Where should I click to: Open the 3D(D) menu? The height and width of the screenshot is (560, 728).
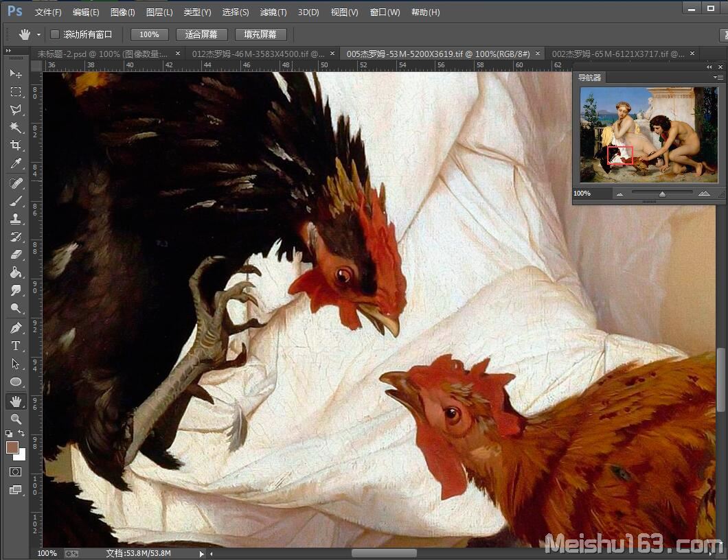pos(308,12)
